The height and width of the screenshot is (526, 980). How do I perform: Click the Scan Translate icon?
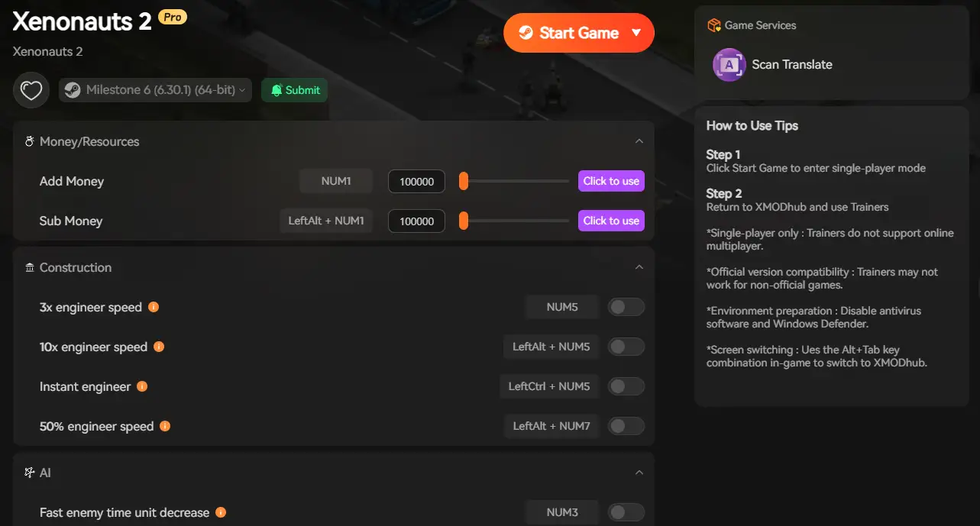pyautogui.click(x=729, y=65)
